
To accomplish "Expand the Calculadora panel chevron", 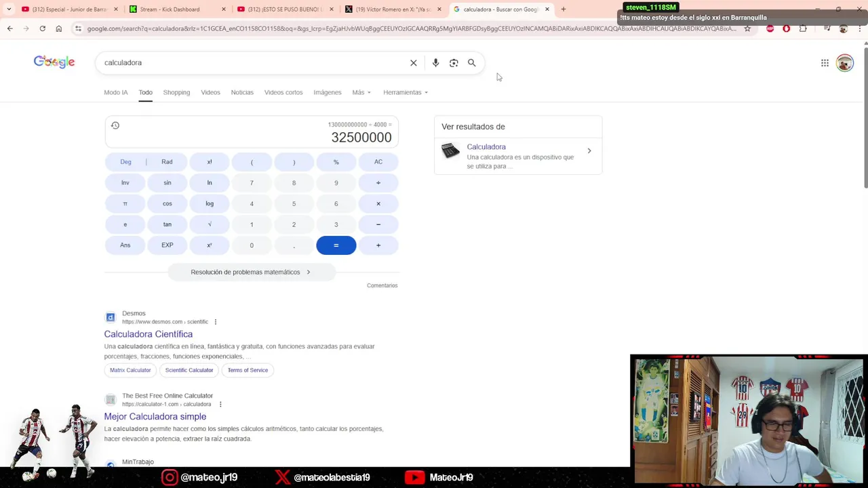I will [x=589, y=150].
